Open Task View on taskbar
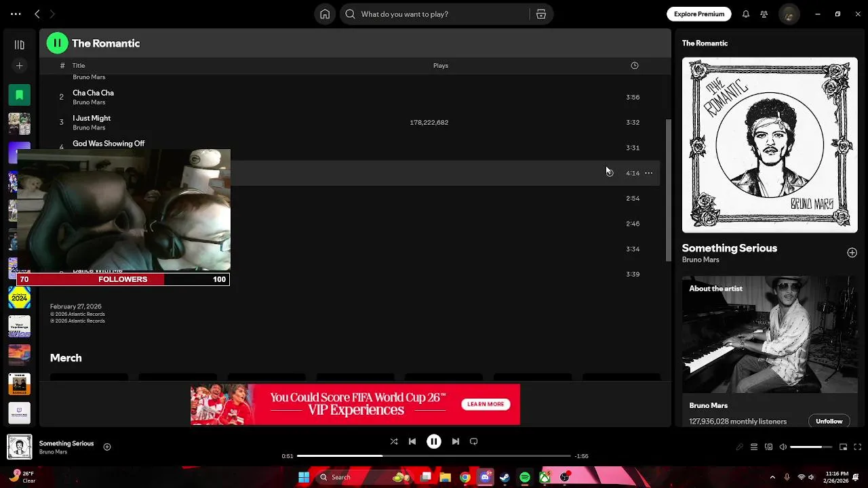This screenshot has width=868, height=488. tap(426, 477)
